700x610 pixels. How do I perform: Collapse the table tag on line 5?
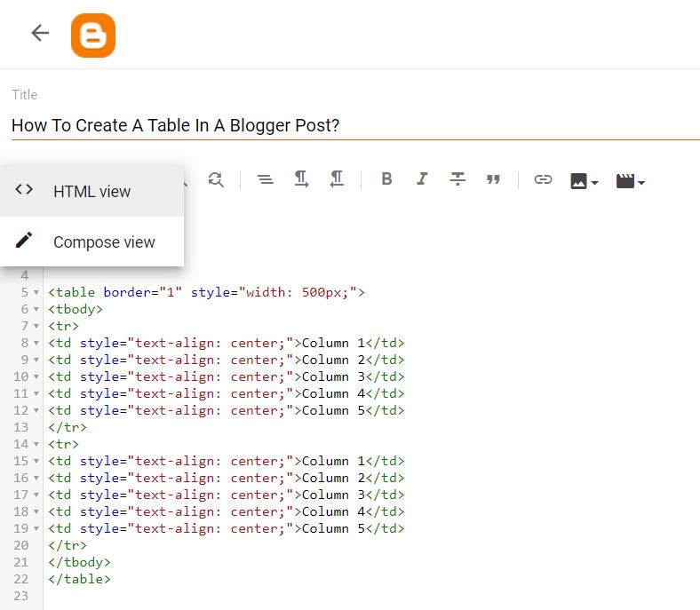tap(36, 293)
